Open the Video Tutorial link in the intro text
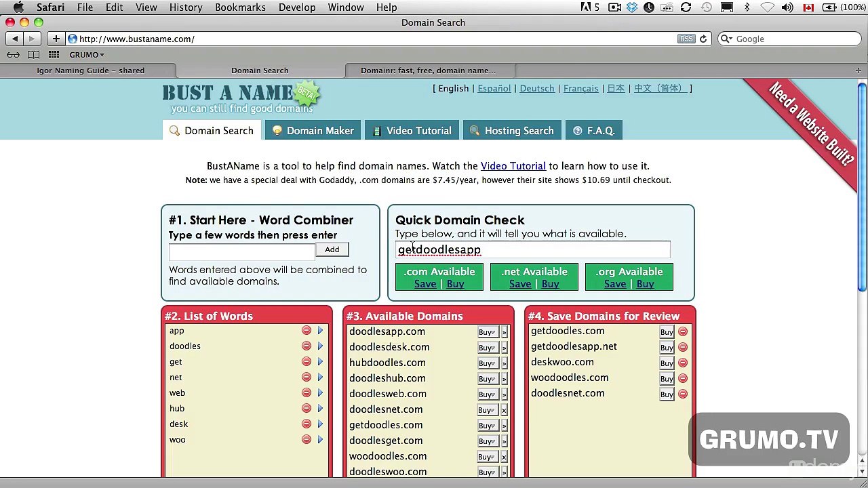 coord(513,166)
